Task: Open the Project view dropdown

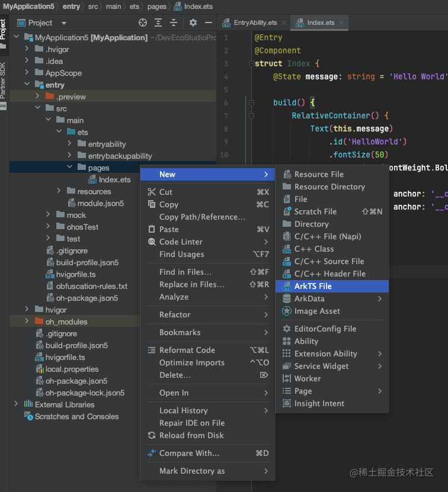Action: pos(64,23)
